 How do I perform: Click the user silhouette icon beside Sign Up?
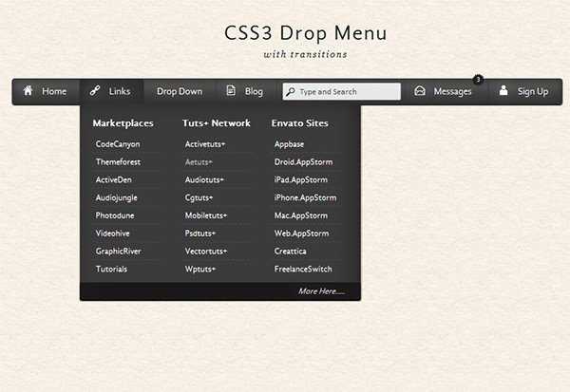tap(503, 90)
